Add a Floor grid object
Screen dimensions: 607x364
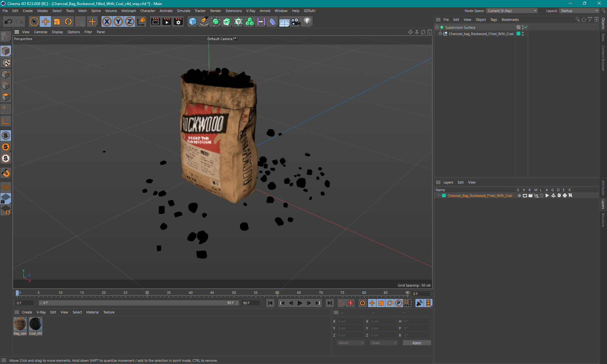[284, 21]
